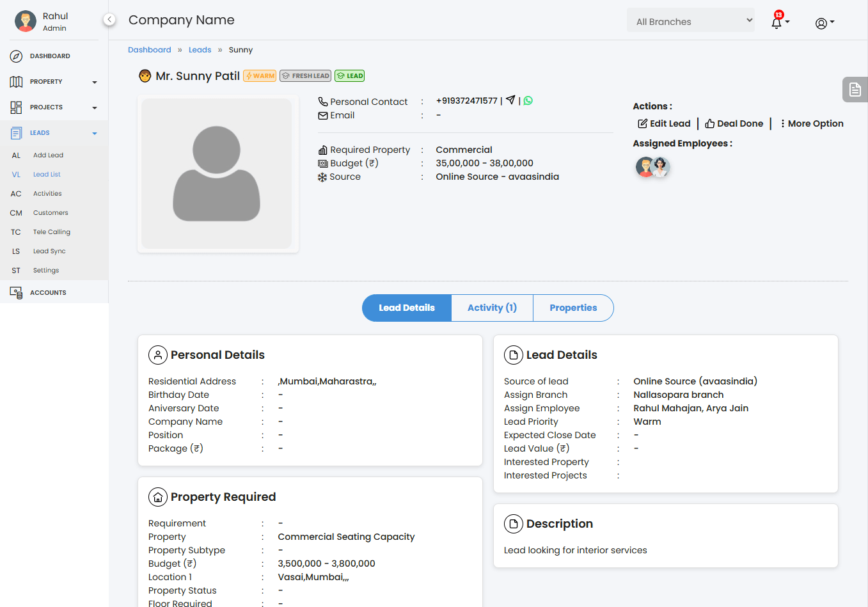Collapse the sidebar with the chevron button

[109, 20]
